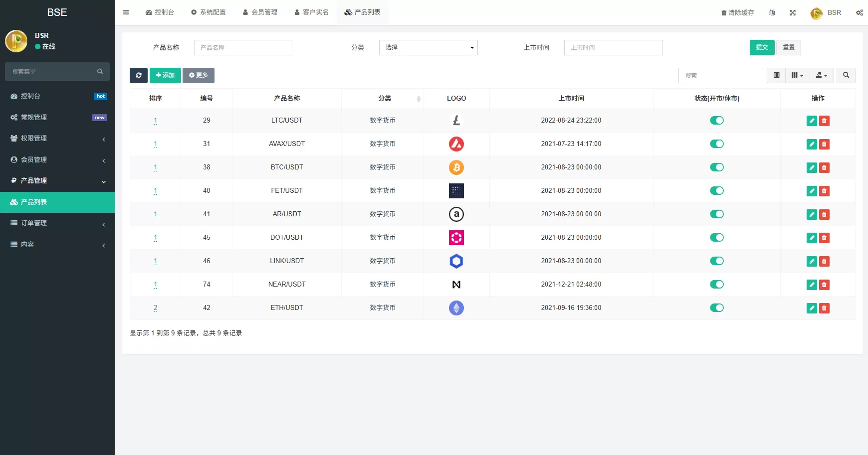
Task: Click the Bitcoin logo thumbnail
Action: coord(456,167)
